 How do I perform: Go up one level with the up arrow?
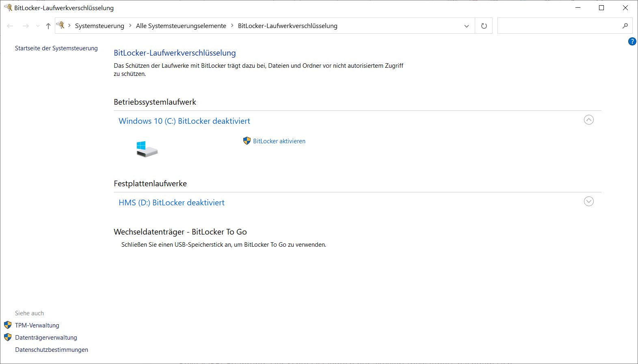pos(48,26)
